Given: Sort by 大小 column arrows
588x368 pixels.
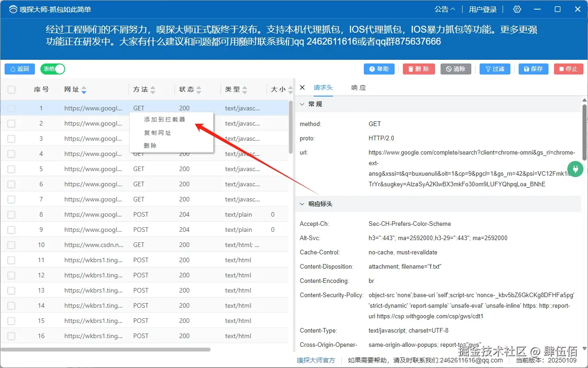Looking at the screenshot, I should [x=290, y=90].
